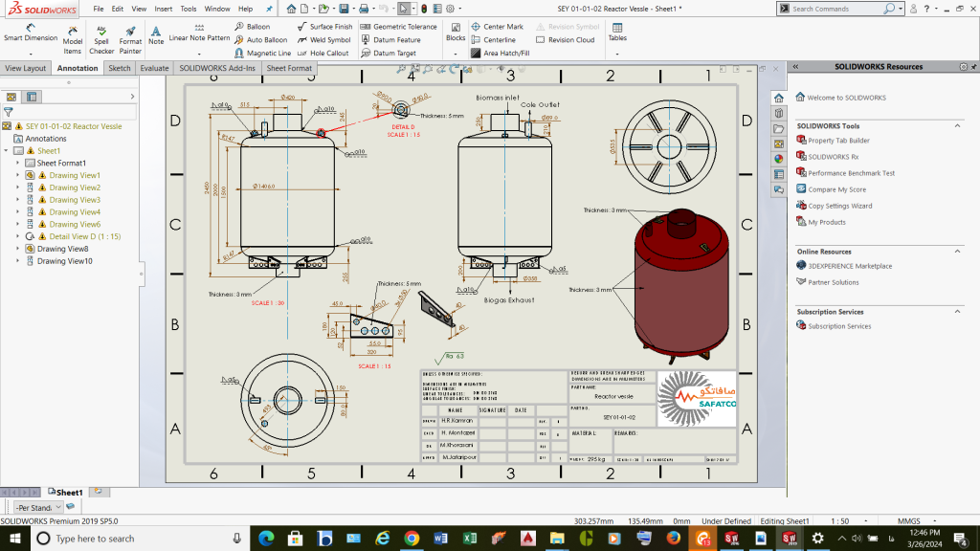Switch to the Sketch tab

[x=120, y=68]
